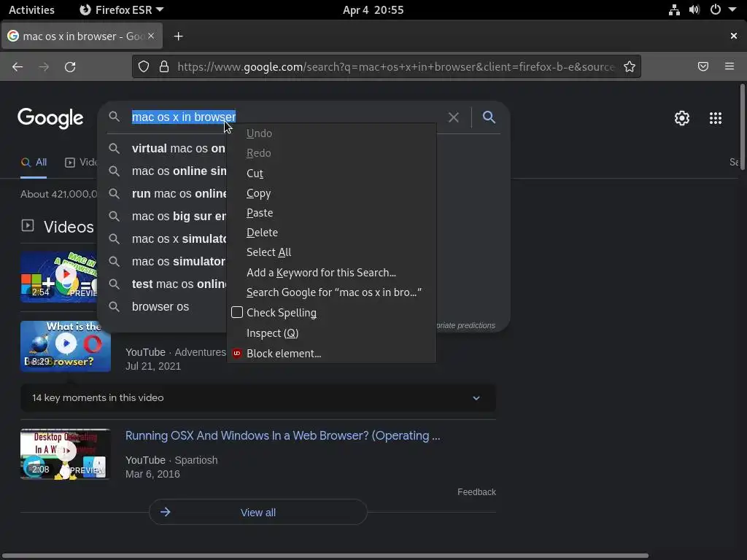Screen dimensions: 747x560
Task: Open the tracking protection shield icon
Action: point(144,66)
